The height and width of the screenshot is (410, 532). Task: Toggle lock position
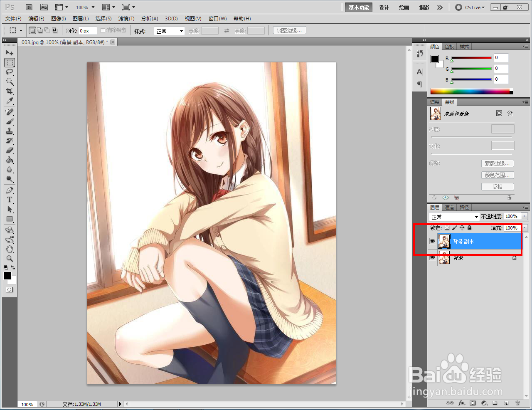pos(462,227)
